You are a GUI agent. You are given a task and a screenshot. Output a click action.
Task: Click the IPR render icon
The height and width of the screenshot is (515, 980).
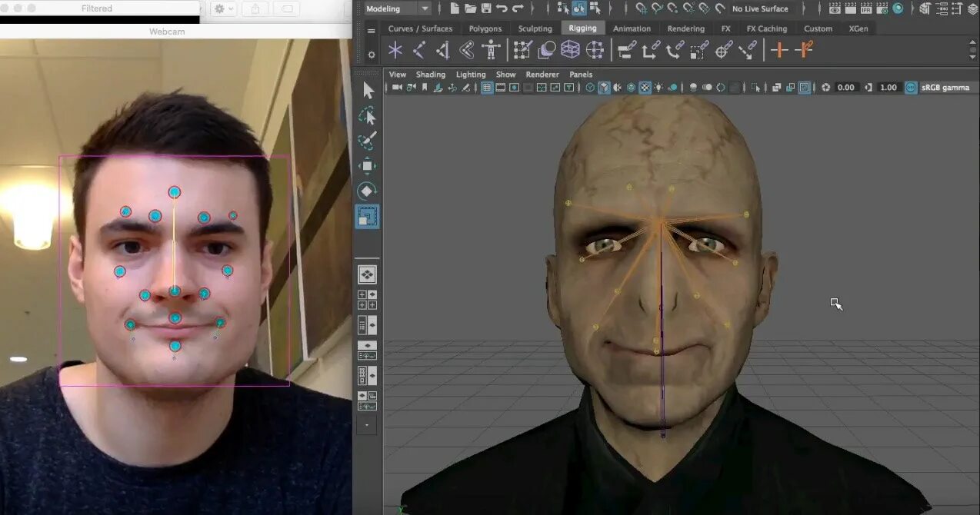click(x=866, y=8)
